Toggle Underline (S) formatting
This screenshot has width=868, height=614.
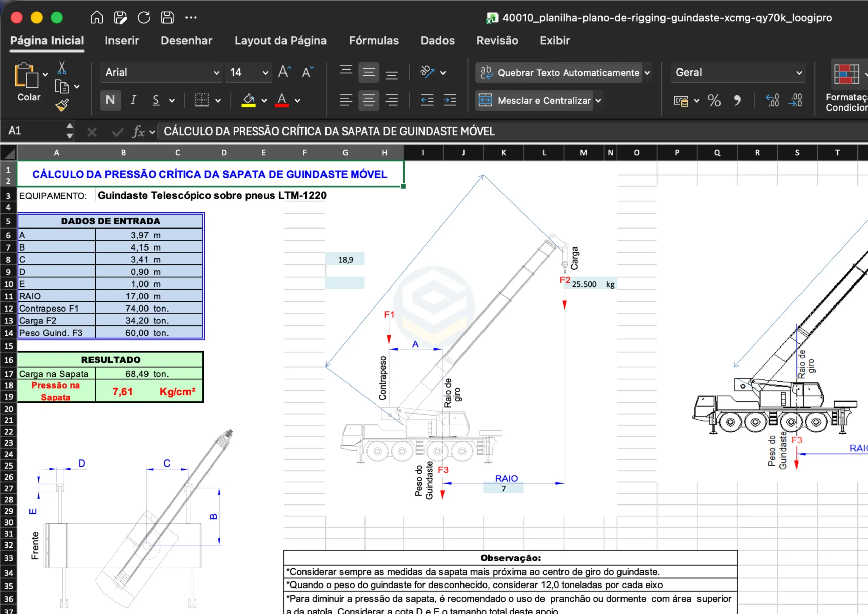click(156, 100)
